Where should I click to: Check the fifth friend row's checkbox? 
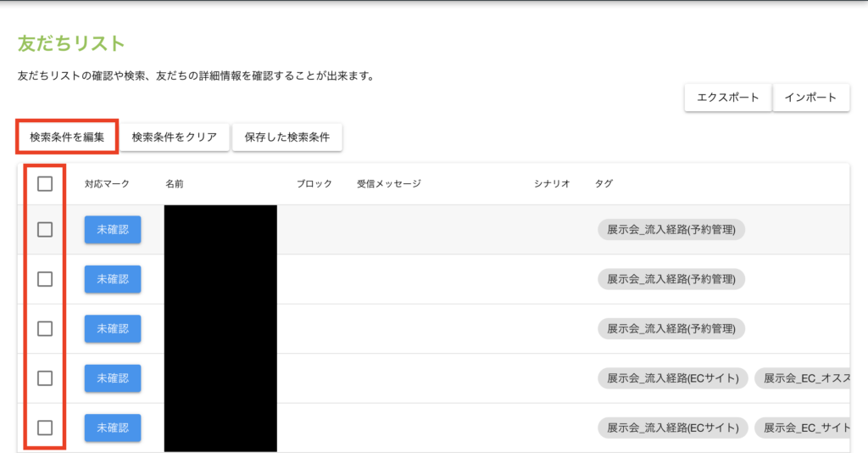[x=45, y=428]
